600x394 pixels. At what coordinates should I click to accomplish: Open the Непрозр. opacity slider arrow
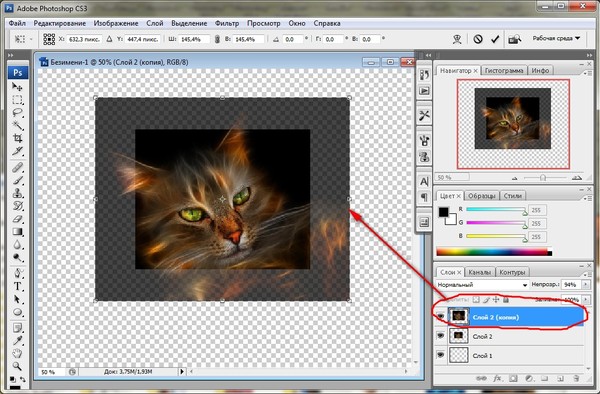click(585, 285)
